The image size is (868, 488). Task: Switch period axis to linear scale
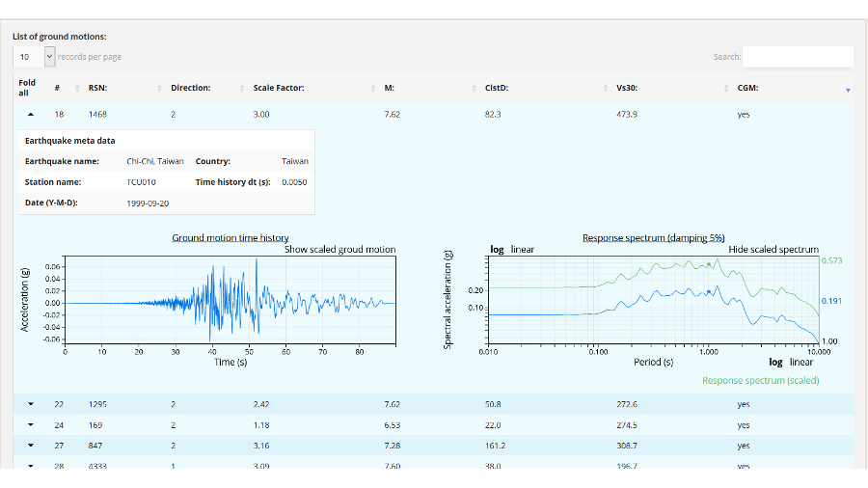click(x=801, y=362)
